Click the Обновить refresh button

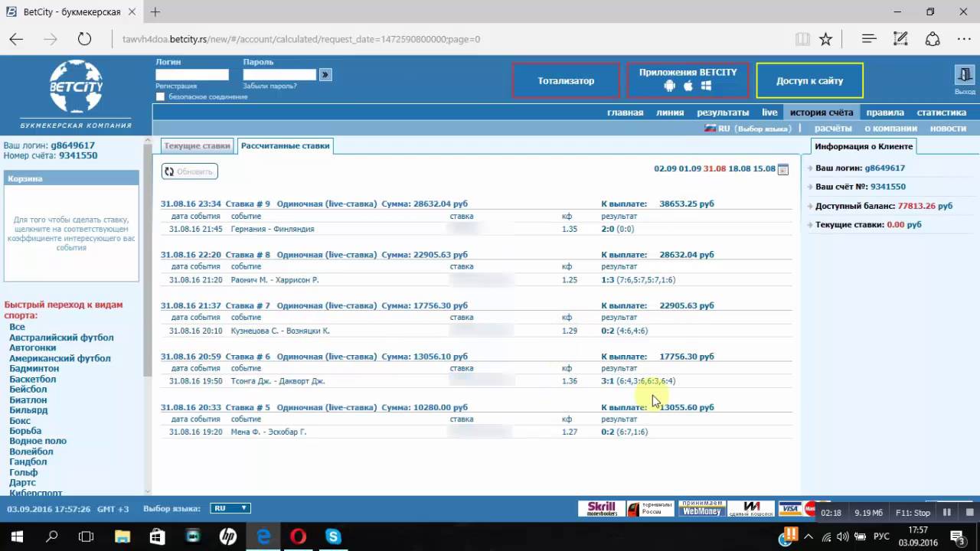(189, 171)
